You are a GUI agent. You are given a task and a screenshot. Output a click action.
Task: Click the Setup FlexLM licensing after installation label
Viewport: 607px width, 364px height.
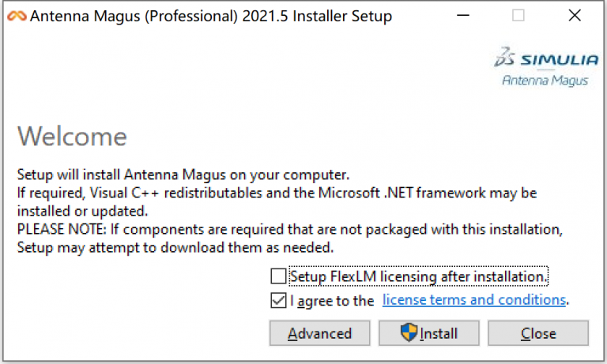tap(418, 276)
